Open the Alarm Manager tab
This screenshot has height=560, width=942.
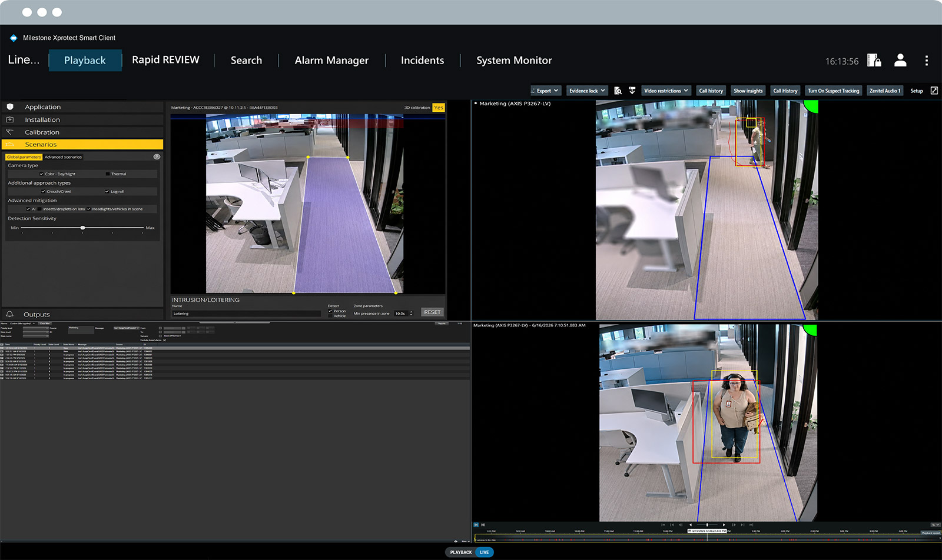[x=331, y=60]
